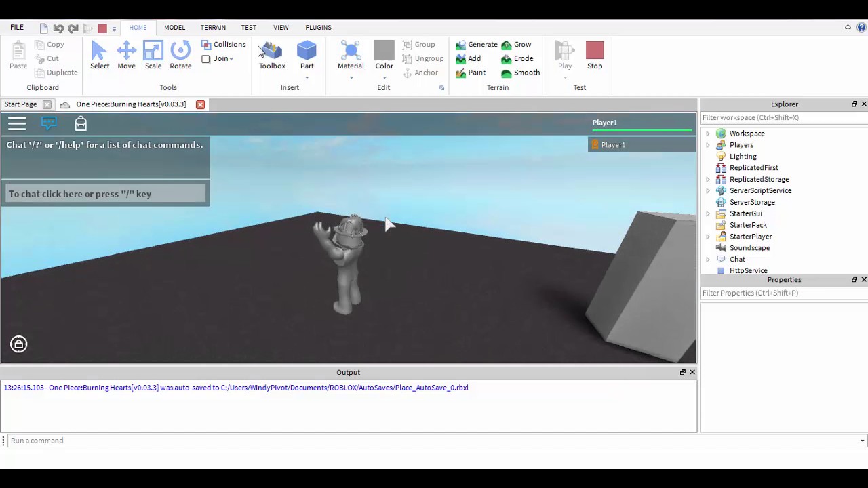This screenshot has height=488, width=868.
Task: Expand the StarterGui tree node
Action: pyautogui.click(x=708, y=213)
